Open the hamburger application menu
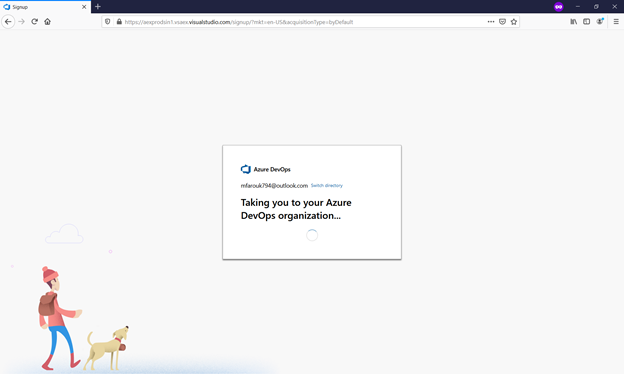This screenshot has height=374, width=624. 616,21
